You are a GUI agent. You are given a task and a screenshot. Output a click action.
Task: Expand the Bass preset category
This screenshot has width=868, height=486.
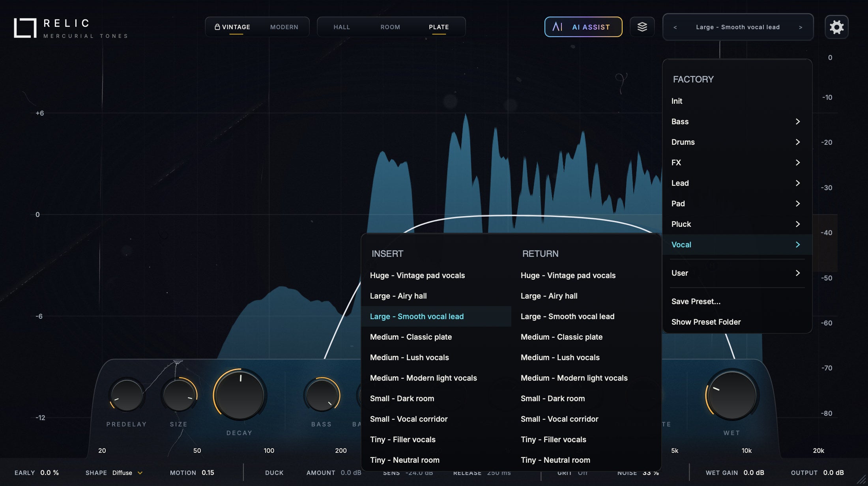point(737,121)
